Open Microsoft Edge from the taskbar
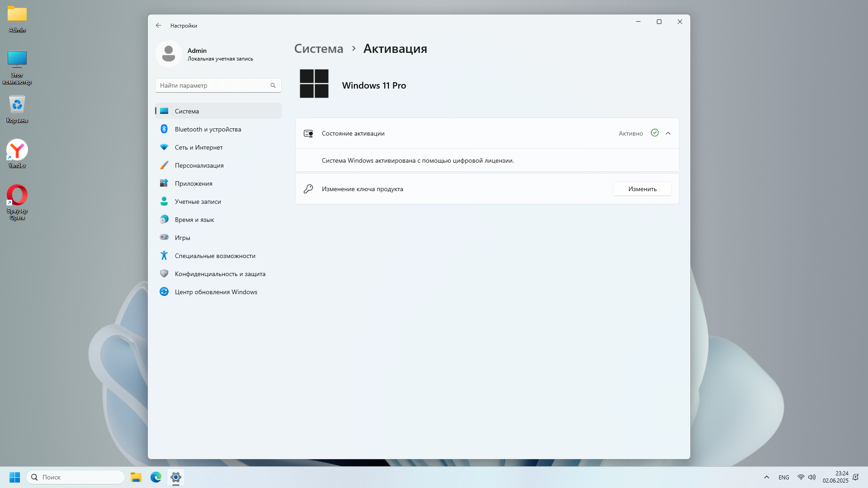Viewport: 868px width, 488px height. coord(156,477)
